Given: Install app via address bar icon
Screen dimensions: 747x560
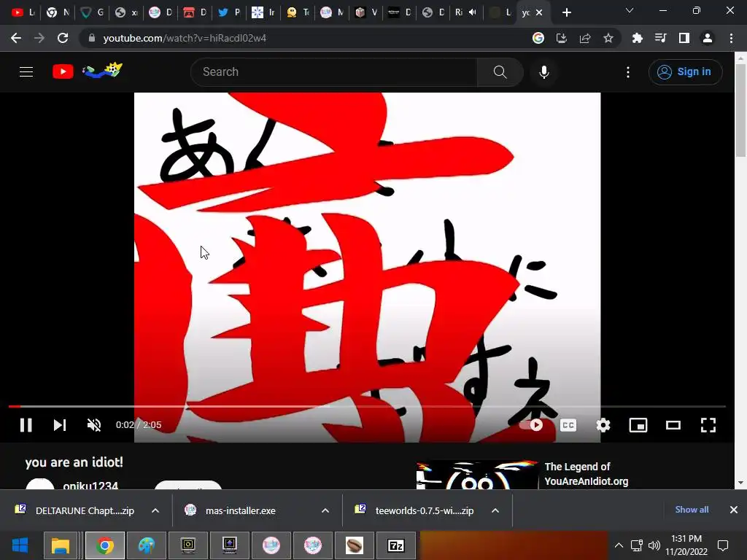Looking at the screenshot, I should coord(562,38).
